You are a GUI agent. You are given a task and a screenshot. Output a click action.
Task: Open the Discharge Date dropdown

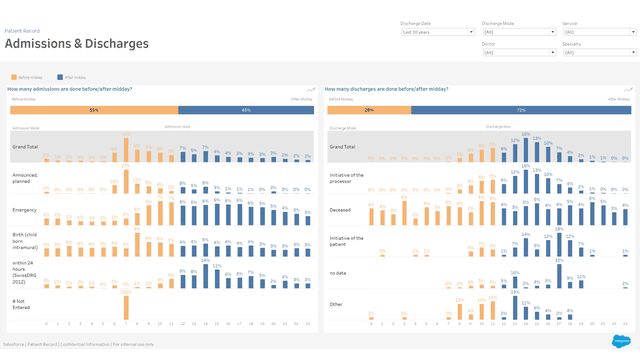tap(438, 32)
